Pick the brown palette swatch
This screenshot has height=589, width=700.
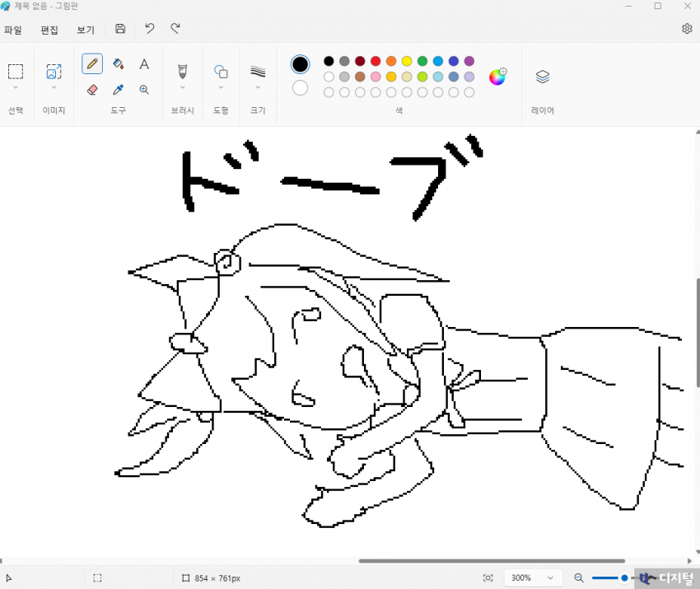pyautogui.click(x=360, y=77)
